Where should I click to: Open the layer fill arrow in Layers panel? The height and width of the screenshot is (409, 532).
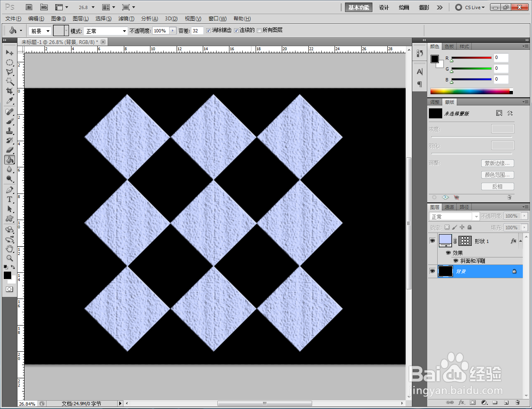coord(524,227)
